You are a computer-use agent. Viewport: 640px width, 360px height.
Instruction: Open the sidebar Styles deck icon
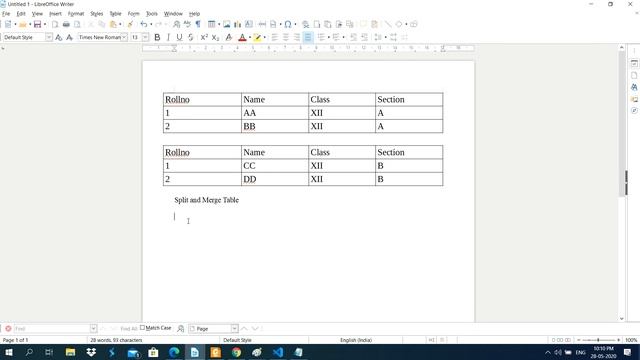634,87
